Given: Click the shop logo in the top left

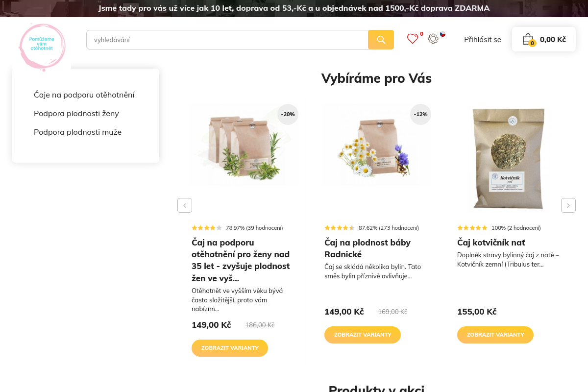Looking at the screenshot, I should point(42,47).
